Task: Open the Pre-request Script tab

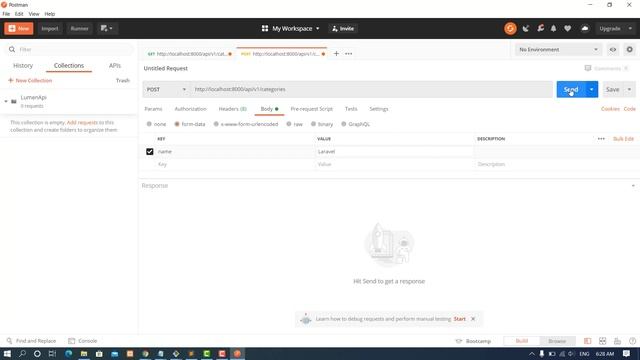Action: (x=311, y=109)
